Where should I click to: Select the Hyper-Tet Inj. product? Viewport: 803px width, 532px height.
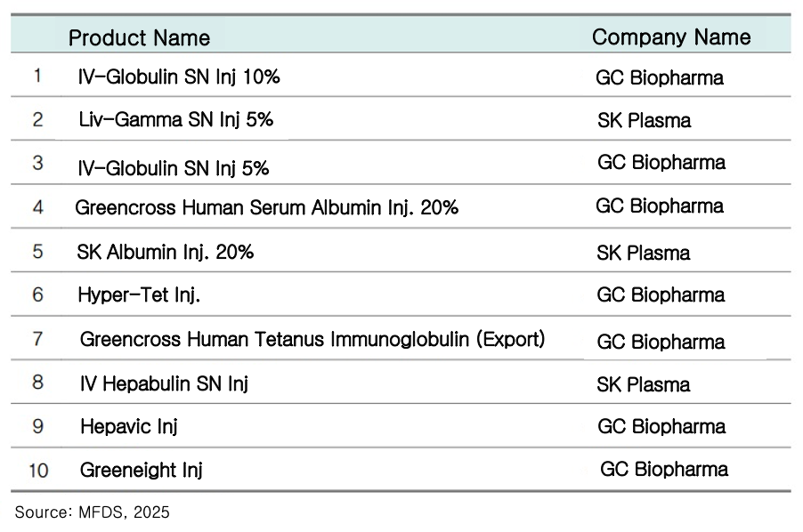pos(139,294)
